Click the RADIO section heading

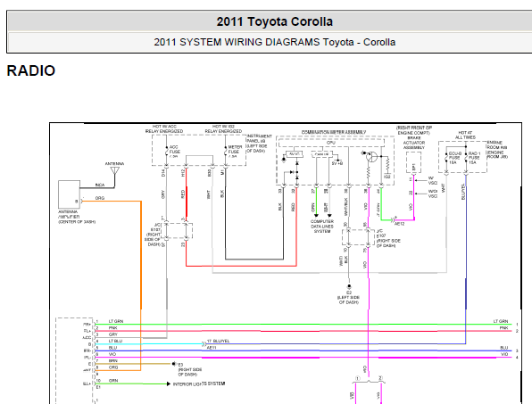pyautogui.click(x=31, y=70)
